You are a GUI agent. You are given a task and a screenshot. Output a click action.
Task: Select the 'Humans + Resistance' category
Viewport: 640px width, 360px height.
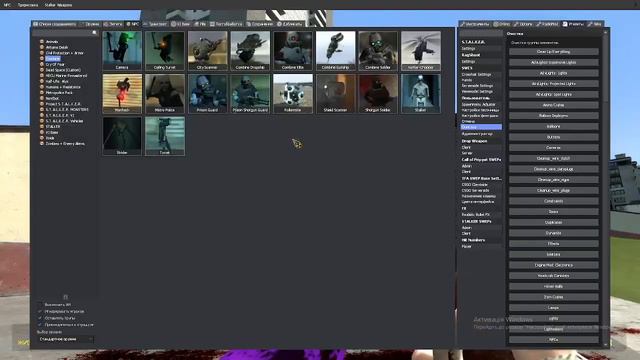pos(63,87)
